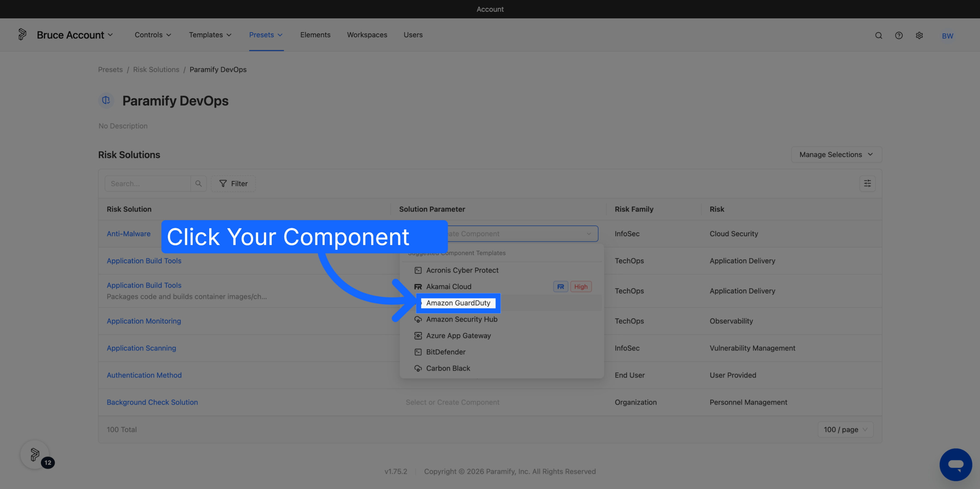This screenshot has width=980, height=489.
Task: Click the FR badge on Akamai Cloud
Action: tap(560, 286)
